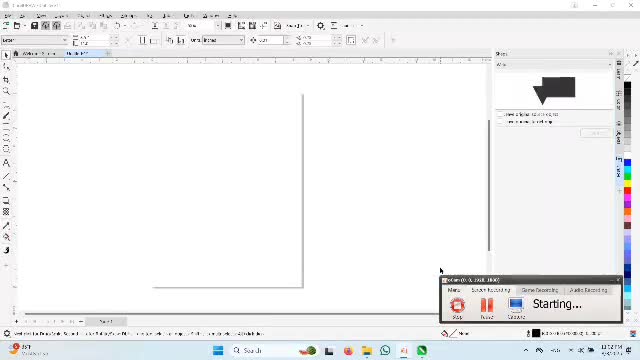Click the vertical scrollbar of the canvas
This screenshot has width=640, height=360.
pyautogui.click(x=489, y=186)
